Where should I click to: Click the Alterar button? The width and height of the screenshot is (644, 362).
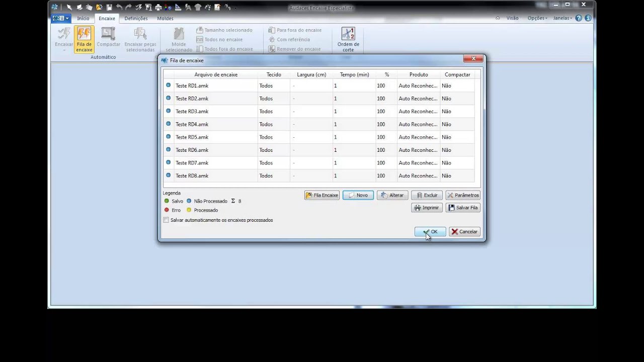tap(392, 195)
